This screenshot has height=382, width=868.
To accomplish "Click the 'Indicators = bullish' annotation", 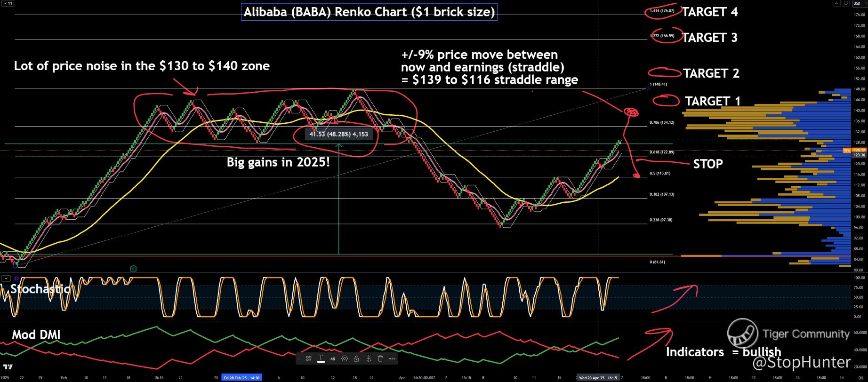I will coord(723,352).
